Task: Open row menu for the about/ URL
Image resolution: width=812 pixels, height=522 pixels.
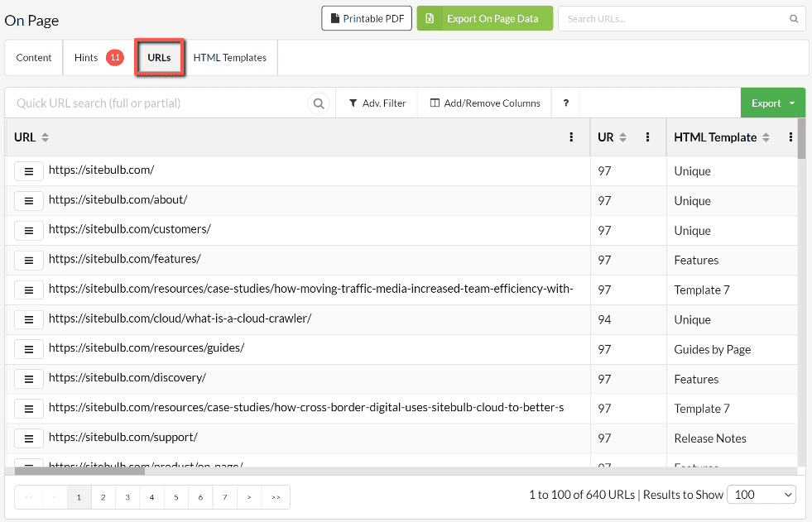Action: click(x=28, y=201)
